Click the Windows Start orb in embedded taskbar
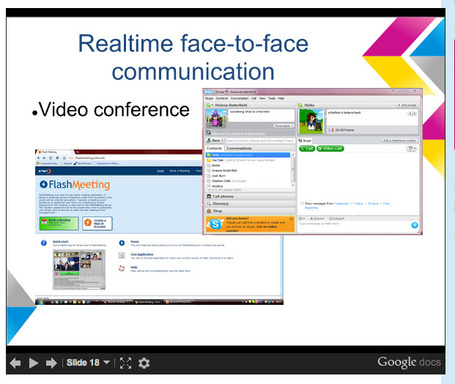The width and height of the screenshot is (455, 384). click(x=41, y=302)
